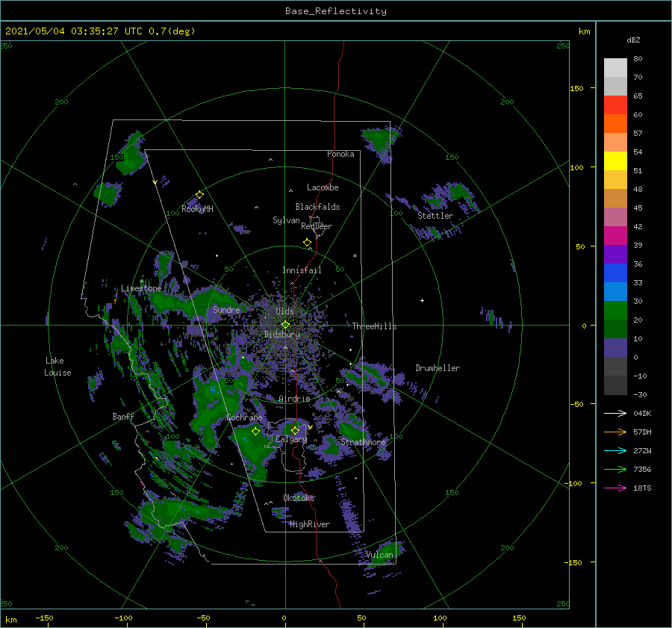
Task: Click the Calgary city label
Action: tap(291, 439)
